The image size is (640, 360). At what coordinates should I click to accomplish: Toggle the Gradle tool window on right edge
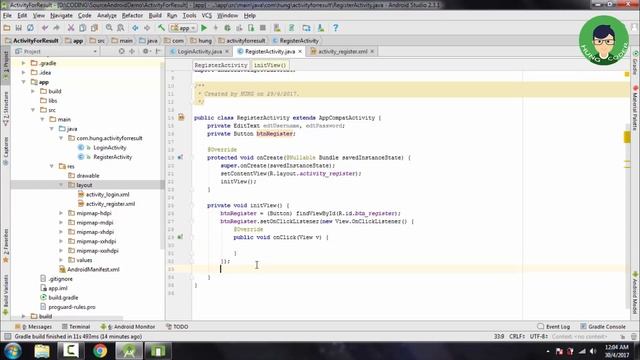coord(635,63)
